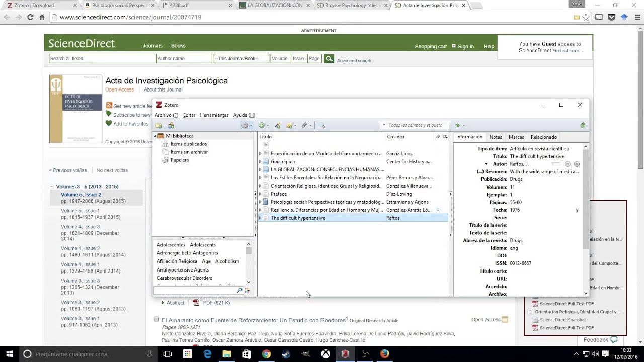Click the green locate arrow icon
This screenshot has height=362, width=644.
tap(457, 125)
